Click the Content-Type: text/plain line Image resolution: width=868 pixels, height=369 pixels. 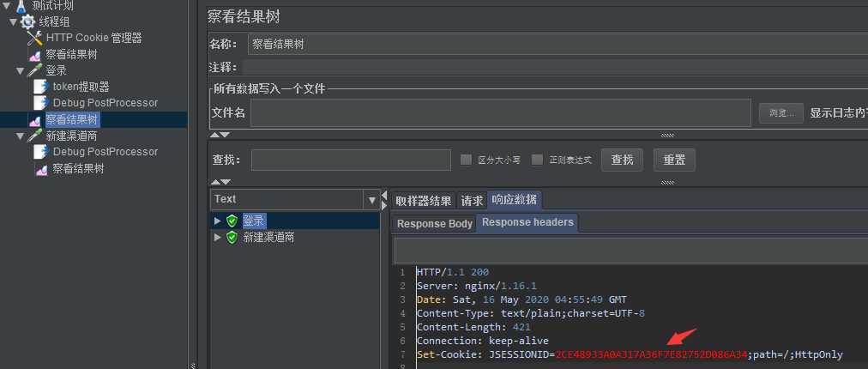pos(530,313)
